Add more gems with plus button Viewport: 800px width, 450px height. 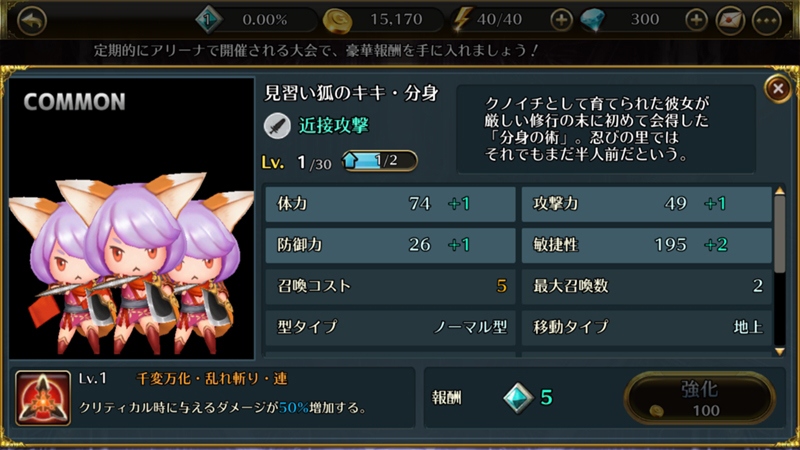pos(696,20)
